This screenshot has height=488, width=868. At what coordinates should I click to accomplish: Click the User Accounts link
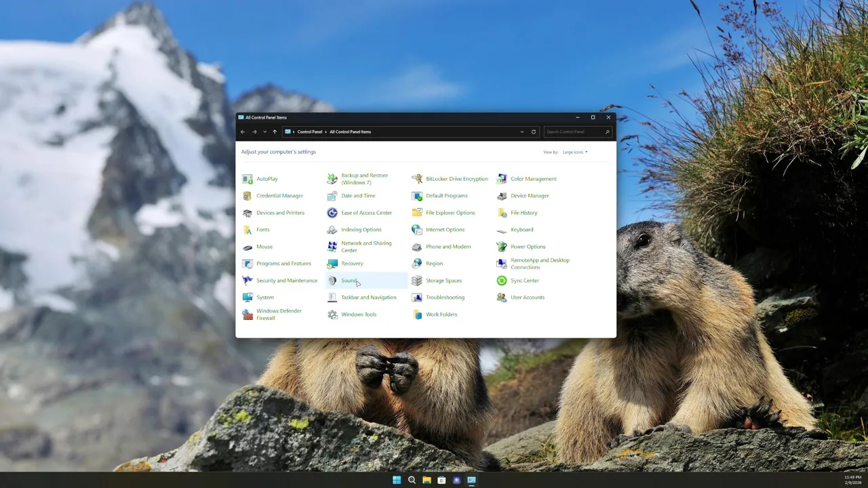(528, 298)
